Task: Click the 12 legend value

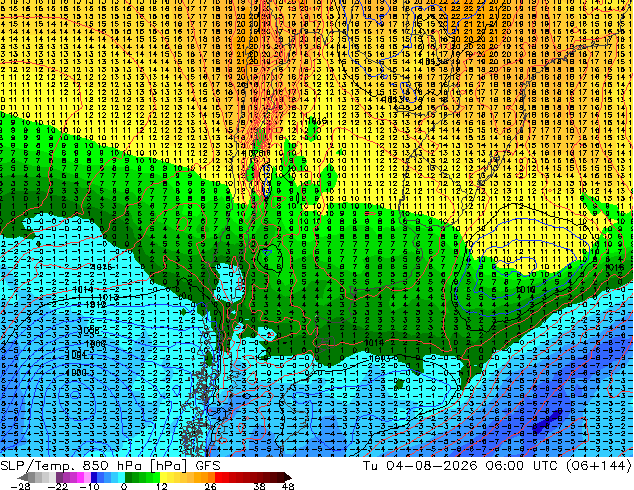Action: pyautogui.click(x=162, y=486)
